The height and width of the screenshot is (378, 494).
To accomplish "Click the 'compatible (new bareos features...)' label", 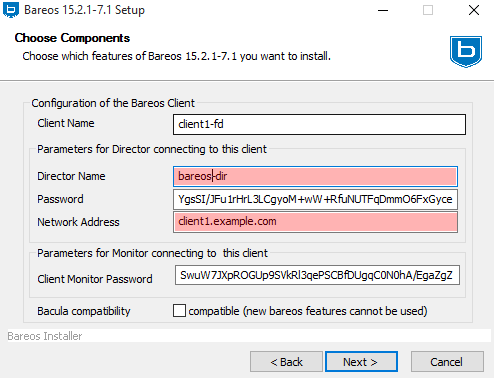I will pos(308,311).
